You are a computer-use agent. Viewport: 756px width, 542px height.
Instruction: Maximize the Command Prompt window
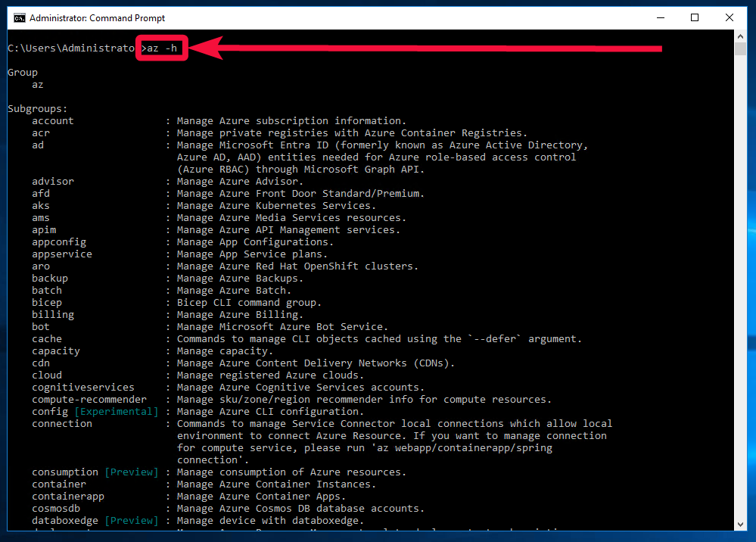click(x=695, y=18)
